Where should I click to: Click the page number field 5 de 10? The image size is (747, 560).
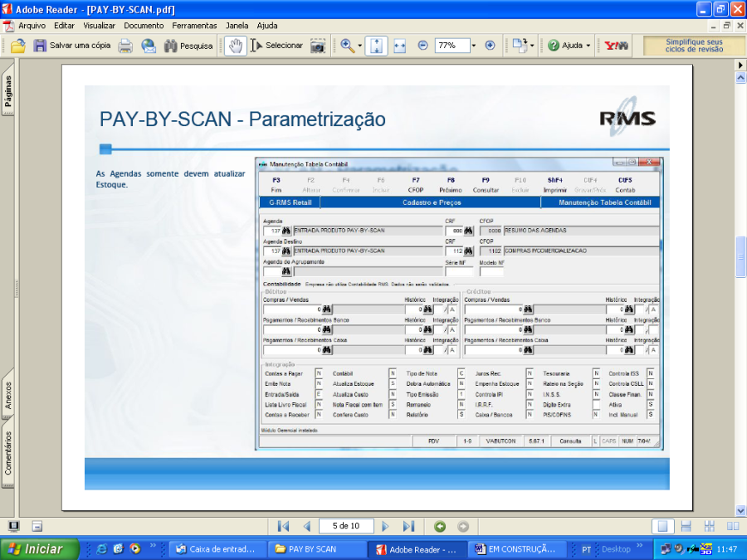coord(346,526)
